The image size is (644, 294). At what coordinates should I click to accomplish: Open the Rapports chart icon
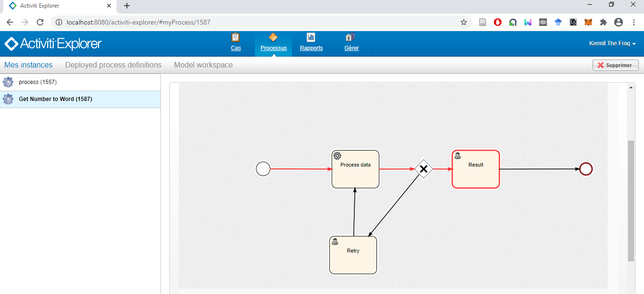[311, 38]
